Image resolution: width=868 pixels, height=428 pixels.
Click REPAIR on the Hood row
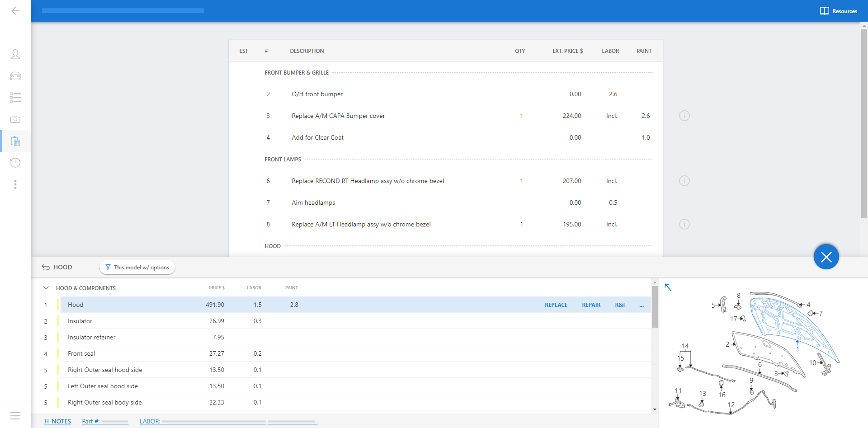click(x=591, y=305)
